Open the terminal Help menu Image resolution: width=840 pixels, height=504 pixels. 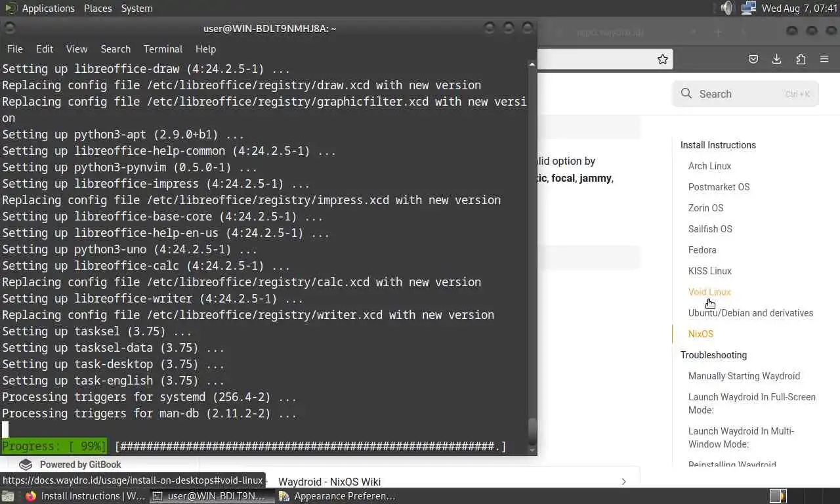[205, 49]
